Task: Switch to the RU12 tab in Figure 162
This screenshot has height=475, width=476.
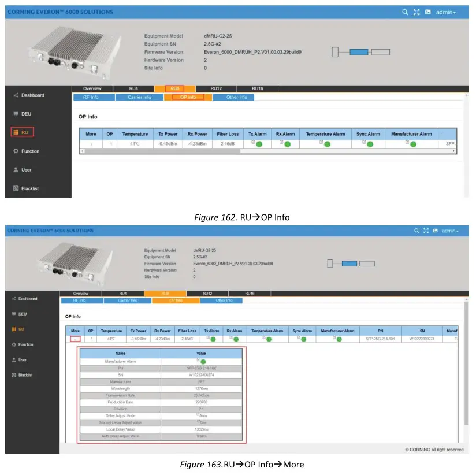Action: pos(216,88)
